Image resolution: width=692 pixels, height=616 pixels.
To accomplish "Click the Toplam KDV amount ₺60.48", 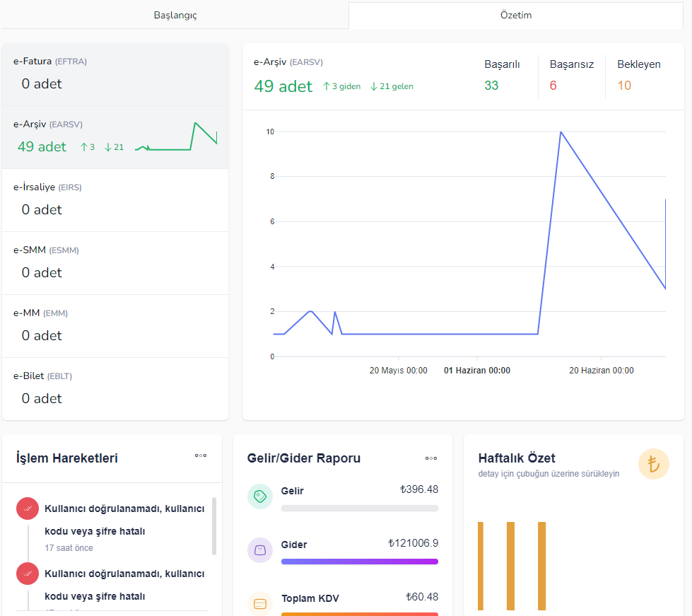I will 422,597.
